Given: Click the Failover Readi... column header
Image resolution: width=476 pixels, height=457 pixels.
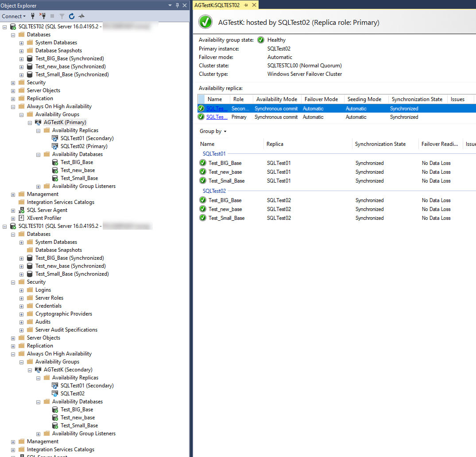Looking at the screenshot, I should tap(440, 144).
